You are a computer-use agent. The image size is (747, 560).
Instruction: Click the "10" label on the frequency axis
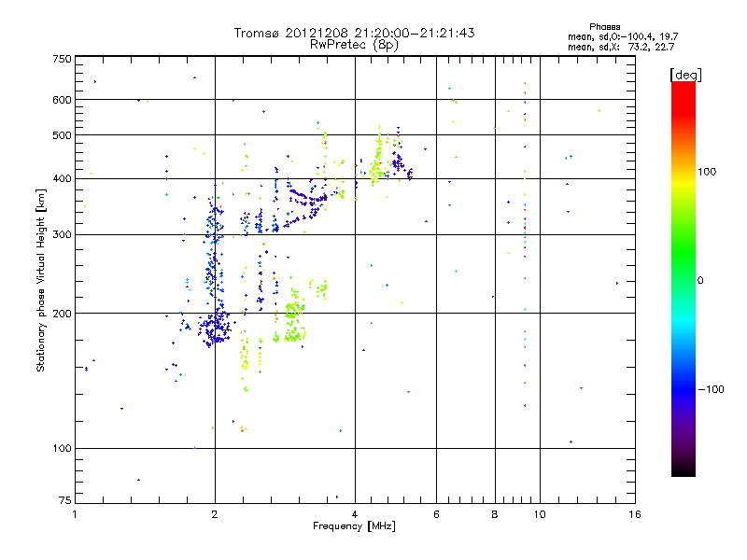tap(540, 514)
